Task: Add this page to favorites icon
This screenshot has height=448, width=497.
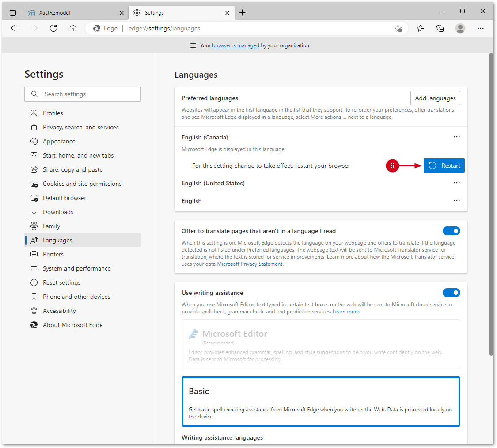Action: (398, 28)
